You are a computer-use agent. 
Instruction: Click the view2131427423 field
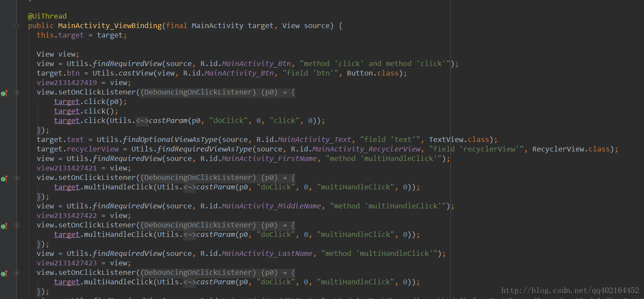67,263
